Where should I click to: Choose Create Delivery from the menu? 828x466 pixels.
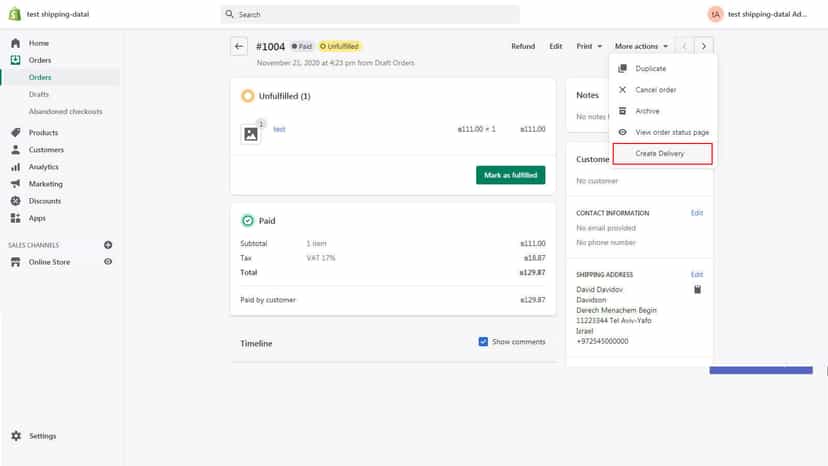(x=663, y=154)
